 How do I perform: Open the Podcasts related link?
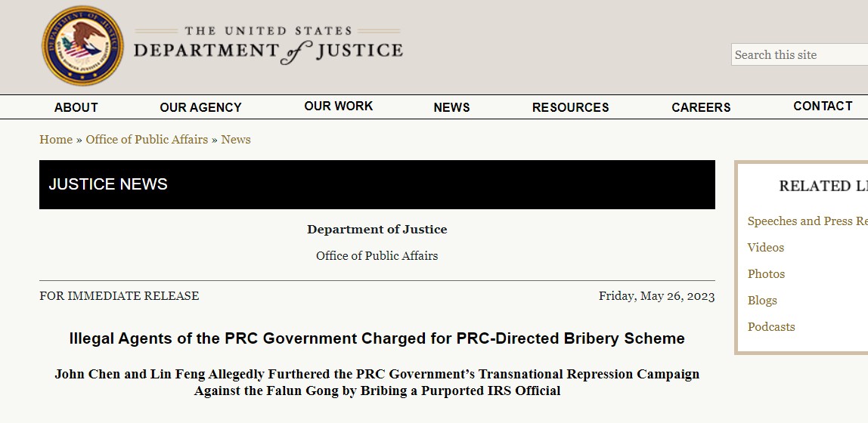pyautogui.click(x=771, y=327)
